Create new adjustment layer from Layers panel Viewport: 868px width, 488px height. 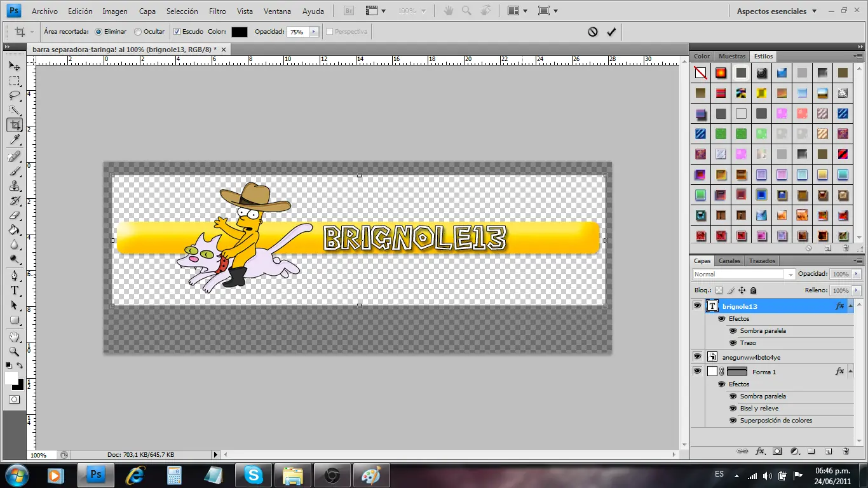click(794, 451)
